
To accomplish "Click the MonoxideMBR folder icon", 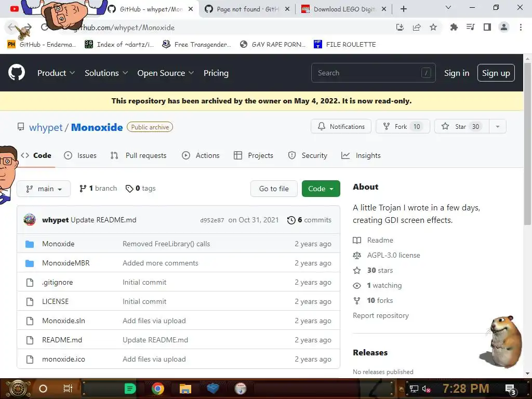I will click(x=30, y=263).
